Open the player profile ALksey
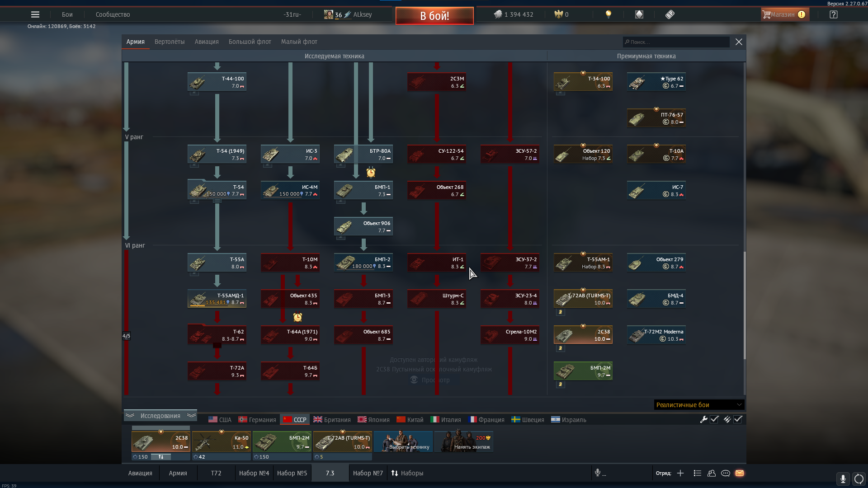The image size is (868, 488). [348, 14]
